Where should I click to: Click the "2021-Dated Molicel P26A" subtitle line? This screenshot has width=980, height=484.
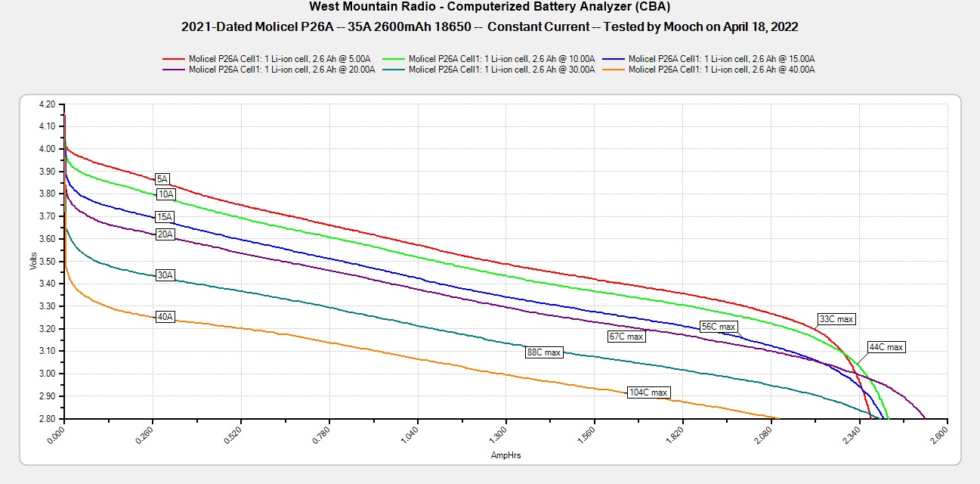tap(490, 26)
